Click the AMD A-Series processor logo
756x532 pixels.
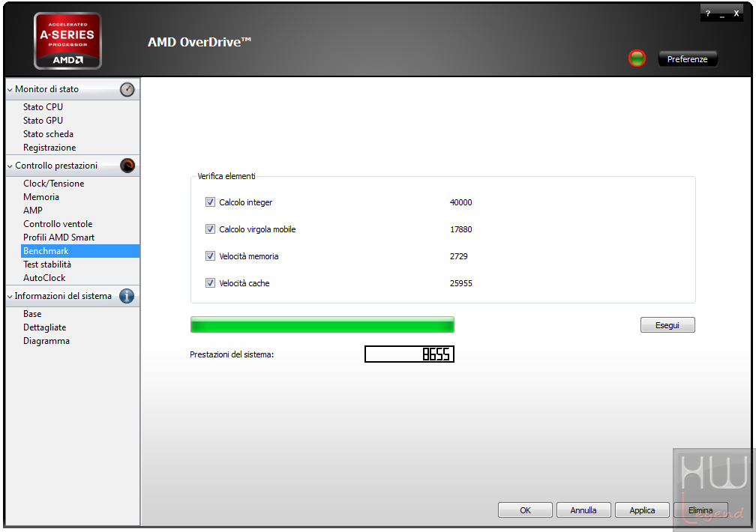click(68, 41)
